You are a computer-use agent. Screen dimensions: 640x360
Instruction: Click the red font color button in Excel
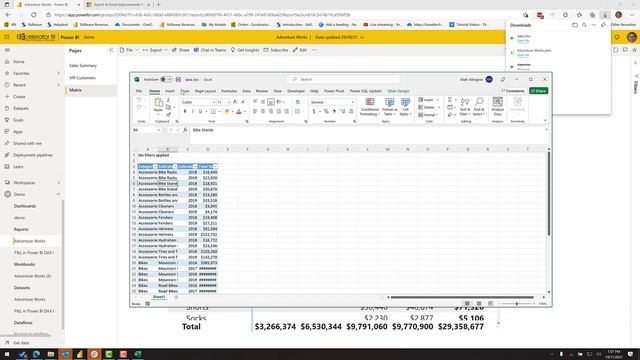pyautogui.click(x=239, y=111)
